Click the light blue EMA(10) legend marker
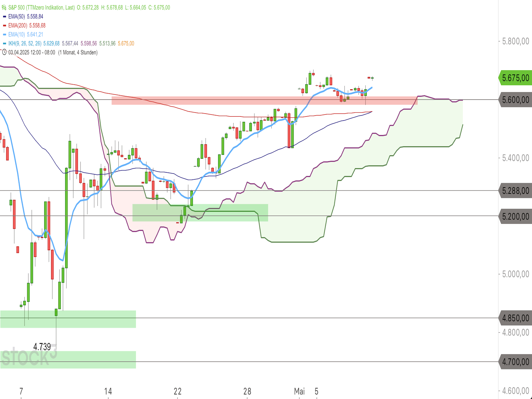532x399 pixels. (4, 34)
